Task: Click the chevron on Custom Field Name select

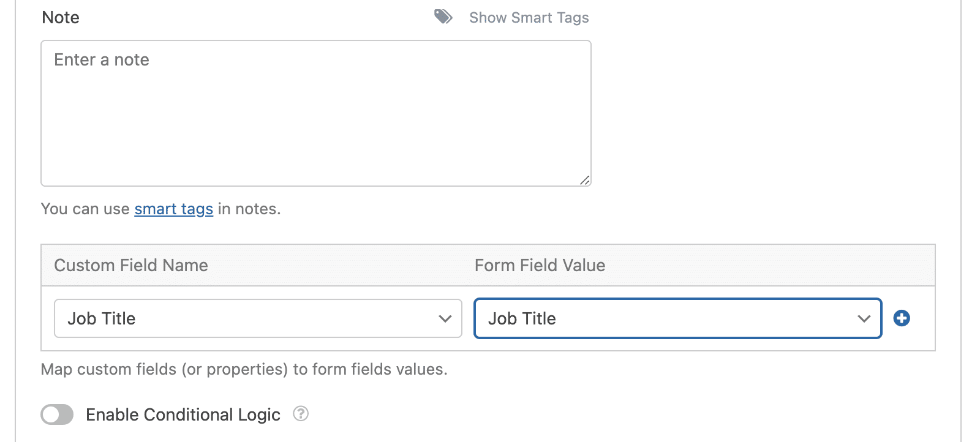Action: point(445,318)
